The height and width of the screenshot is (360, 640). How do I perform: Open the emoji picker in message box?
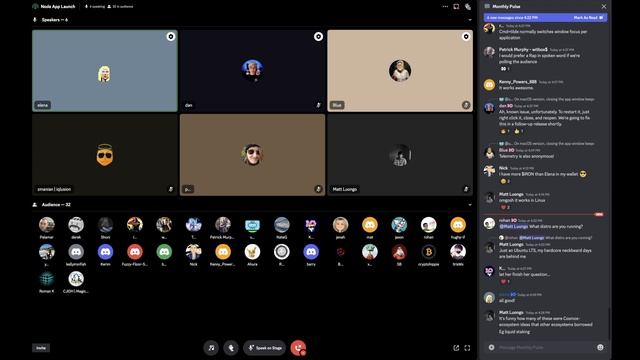600,347
